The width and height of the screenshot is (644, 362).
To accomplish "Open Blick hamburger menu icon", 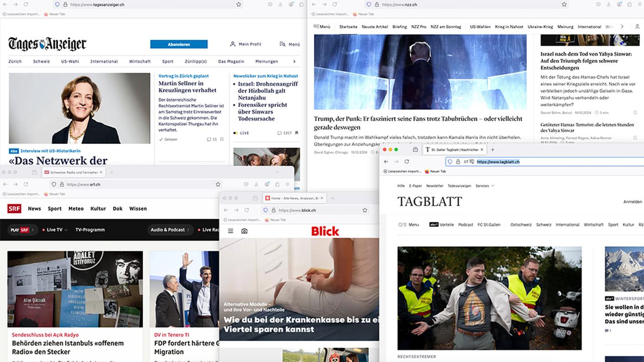I will pos(231,231).
